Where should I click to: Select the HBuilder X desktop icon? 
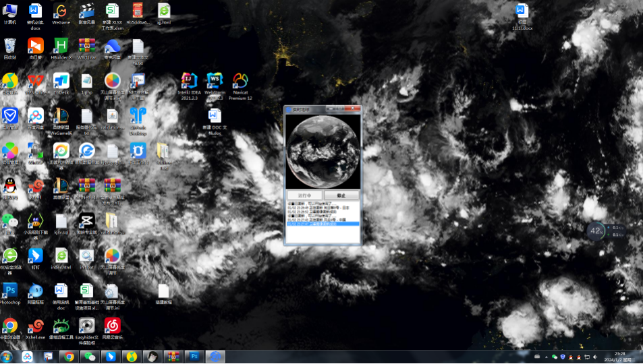(61, 47)
